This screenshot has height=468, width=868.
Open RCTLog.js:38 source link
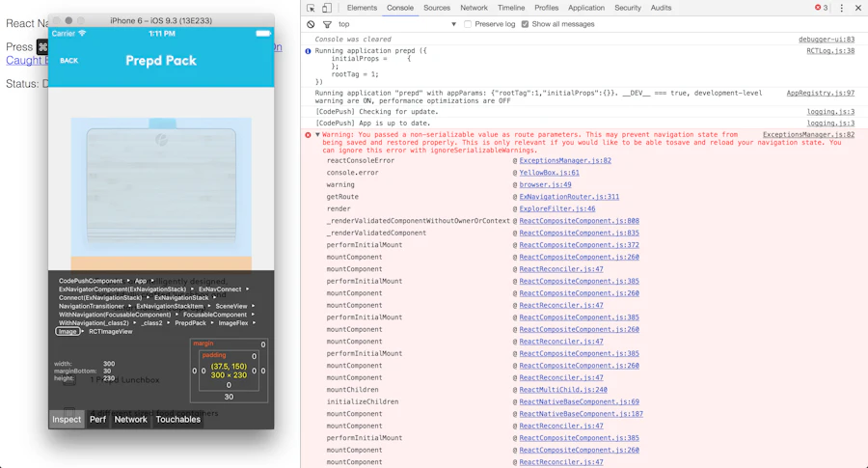pos(830,51)
